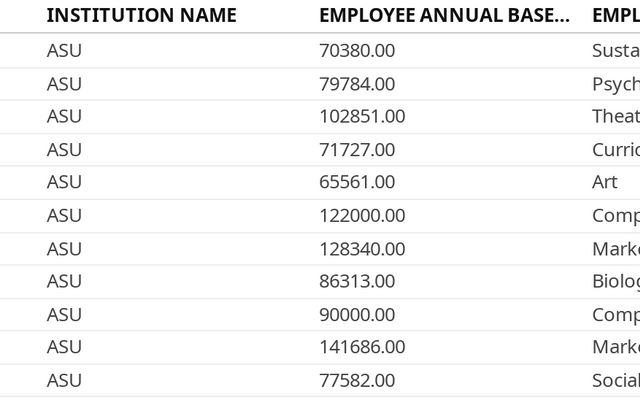Sort by the INSTITUTION NAME column header
640x400 pixels.
click(x=141, y=15)
